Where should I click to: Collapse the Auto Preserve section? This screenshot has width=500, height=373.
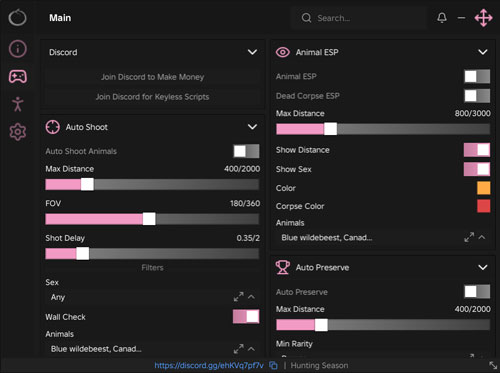point(483,267)
